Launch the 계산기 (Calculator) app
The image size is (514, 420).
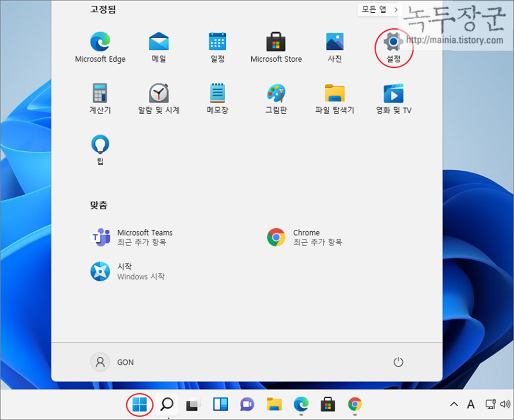click(x=100, y=99)
